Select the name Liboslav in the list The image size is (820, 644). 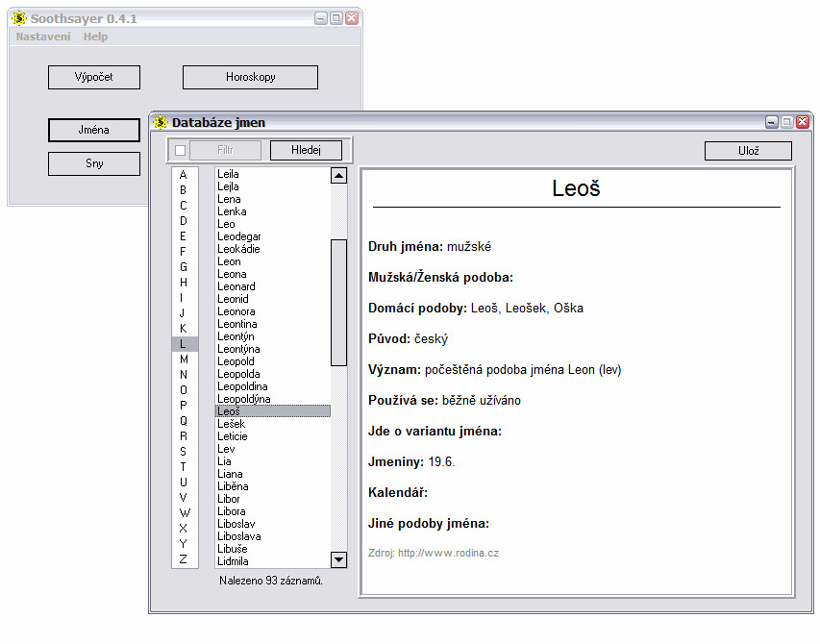point(273,524)
